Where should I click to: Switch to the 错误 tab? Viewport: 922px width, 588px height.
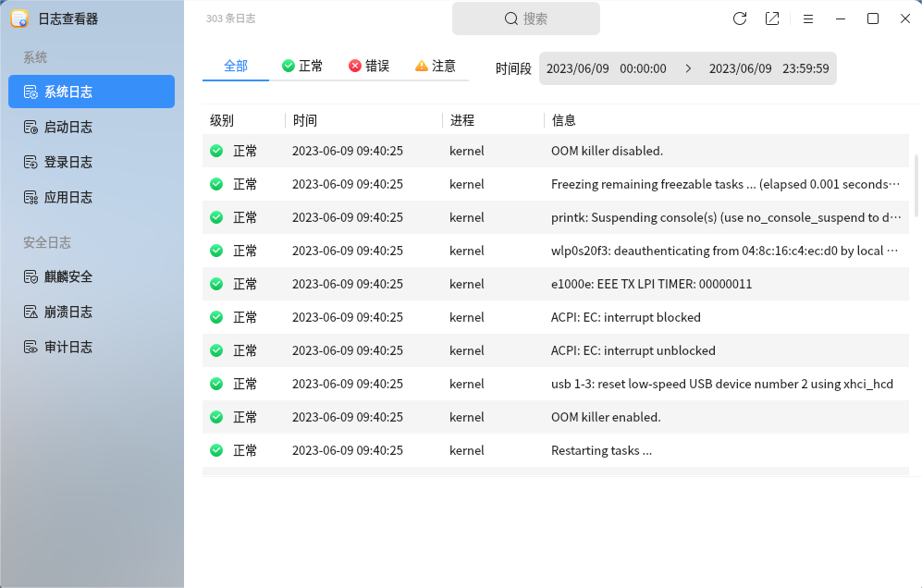369,66
